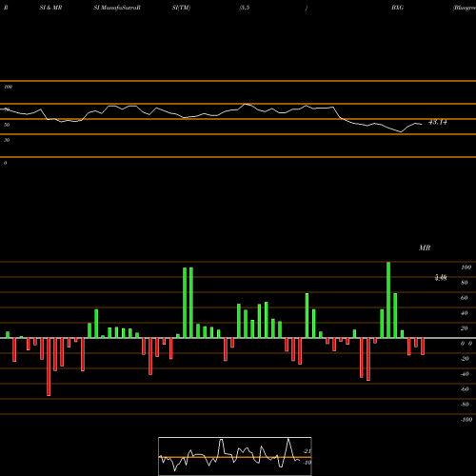Click the -20 label on the MR axis
Image resolution: width=476 pixels, height=476 pixels.
tap(465, 359)
